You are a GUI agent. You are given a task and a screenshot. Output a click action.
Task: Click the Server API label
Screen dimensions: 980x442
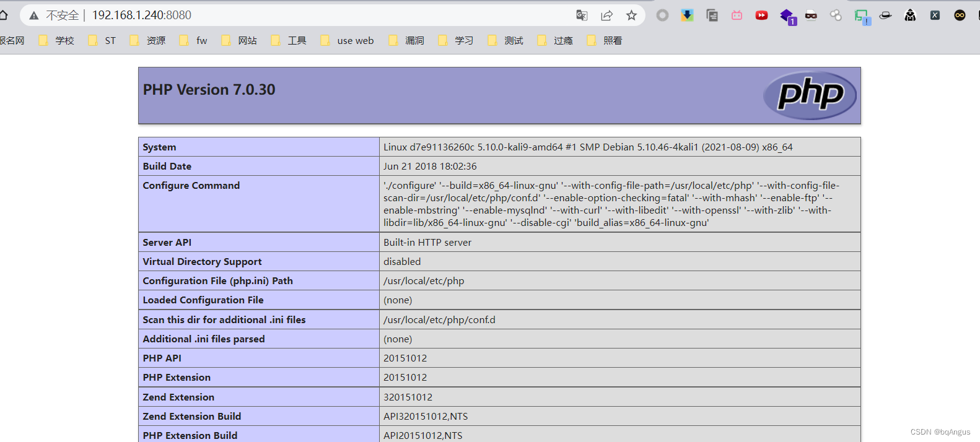pyautogui.click(x=167, y=243)
